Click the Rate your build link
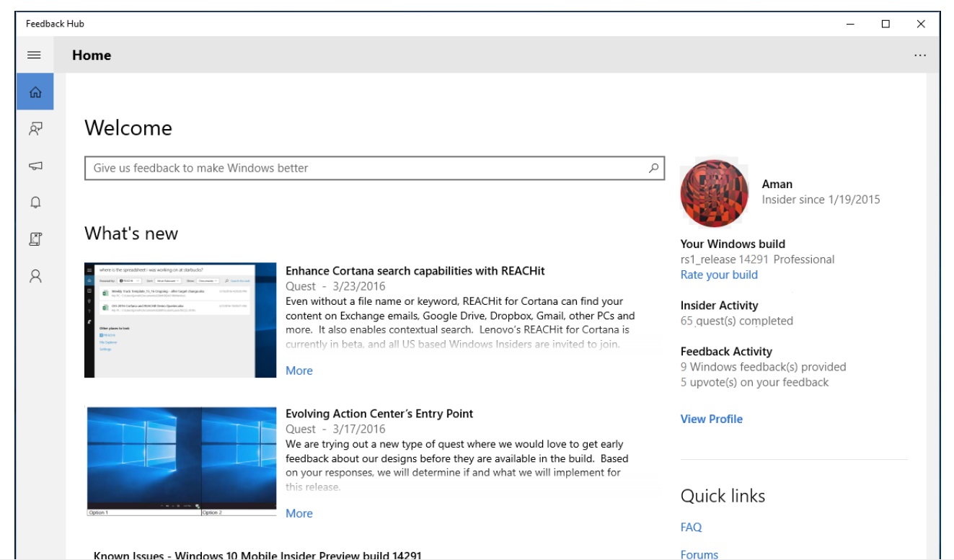954x560 pixels. (x=719, y=275)
